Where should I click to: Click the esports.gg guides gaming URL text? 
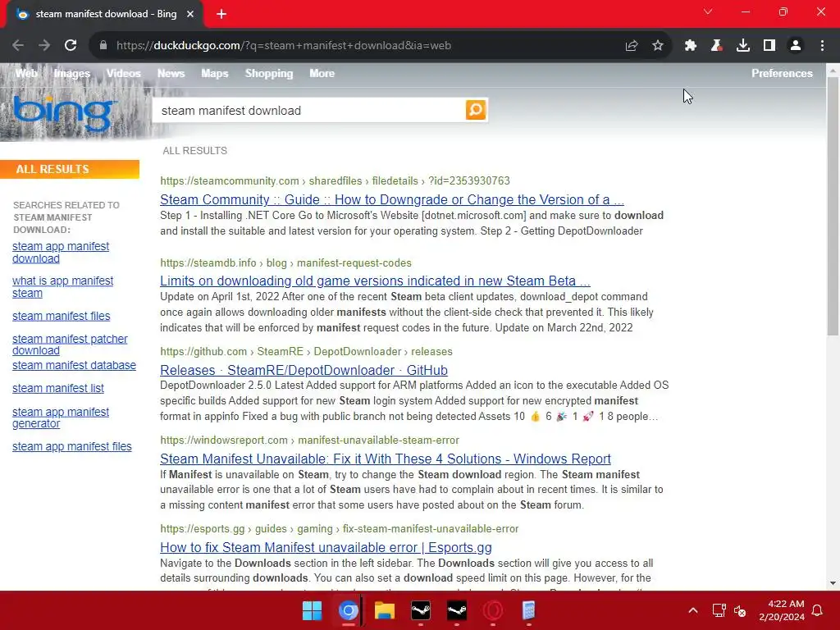(339, 529)
